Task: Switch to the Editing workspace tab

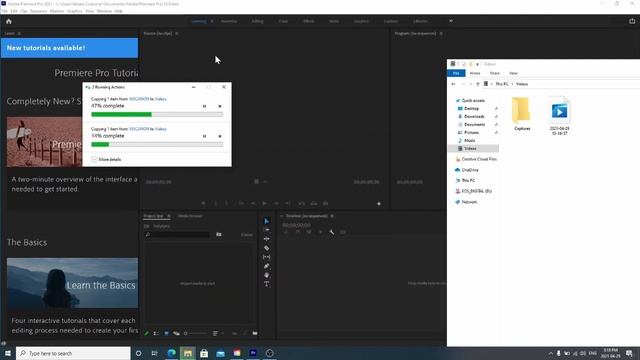Action: (258, 21)
